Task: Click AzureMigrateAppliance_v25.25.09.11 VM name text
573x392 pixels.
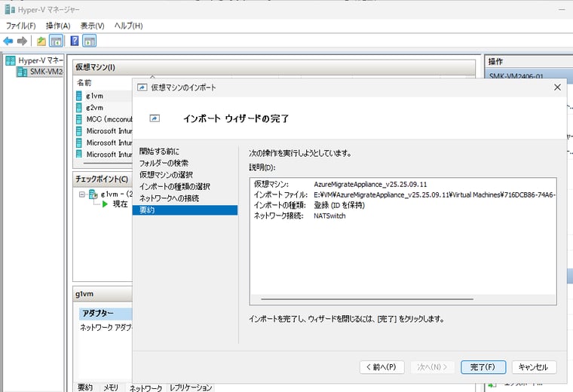Action: [370, 184]
